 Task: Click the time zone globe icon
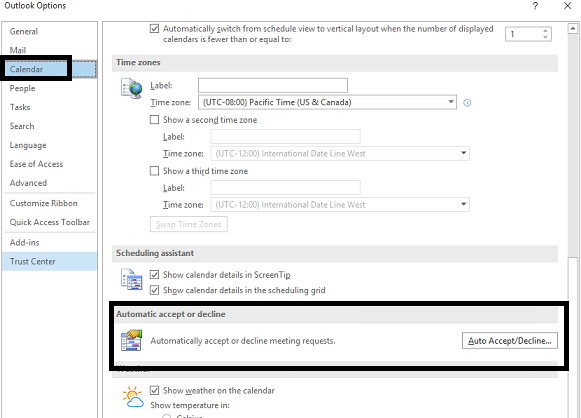click(132, 88)
